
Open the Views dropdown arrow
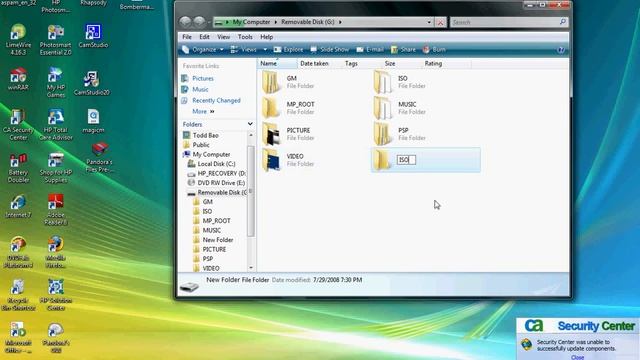pos(265,49)
